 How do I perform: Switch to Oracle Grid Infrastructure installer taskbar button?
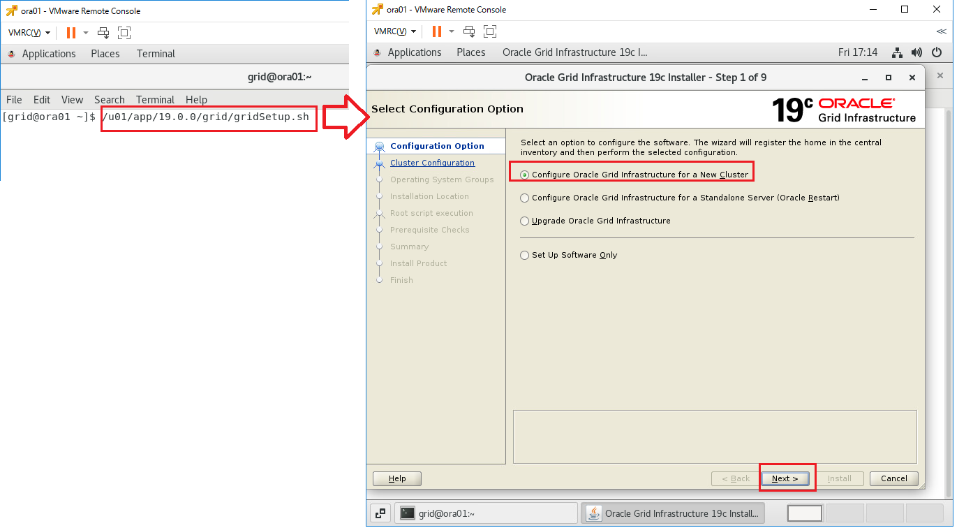tap(673, 513)
